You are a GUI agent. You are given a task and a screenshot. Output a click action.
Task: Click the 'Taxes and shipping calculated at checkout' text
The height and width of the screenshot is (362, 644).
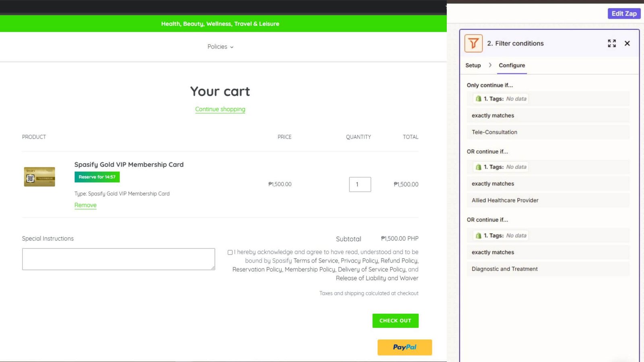point(369,293)
